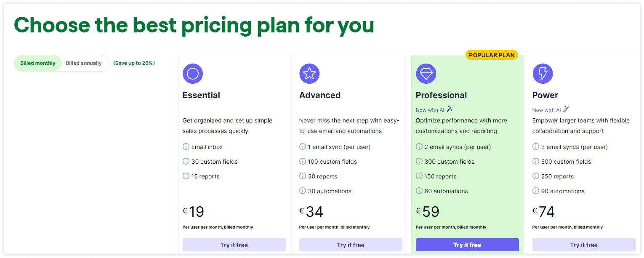Click the AI wand icon beside Power's Now with AI
Screen dimensions: 644x258
[x=566, y=109]
